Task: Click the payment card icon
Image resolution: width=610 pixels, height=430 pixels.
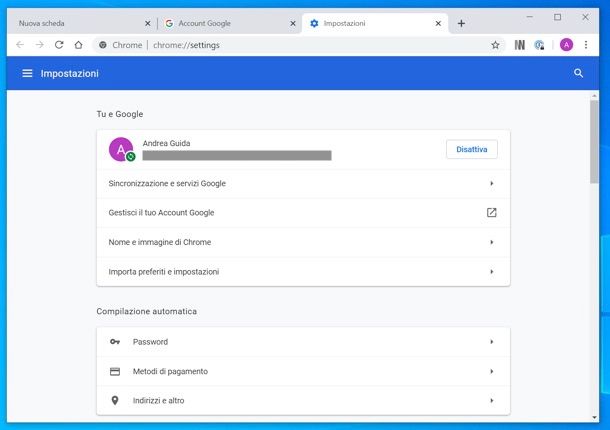Action: [115, 371]
